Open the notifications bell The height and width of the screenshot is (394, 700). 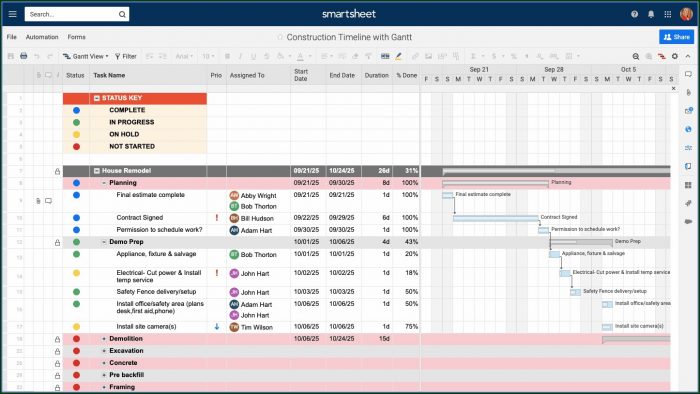(651, 14)
